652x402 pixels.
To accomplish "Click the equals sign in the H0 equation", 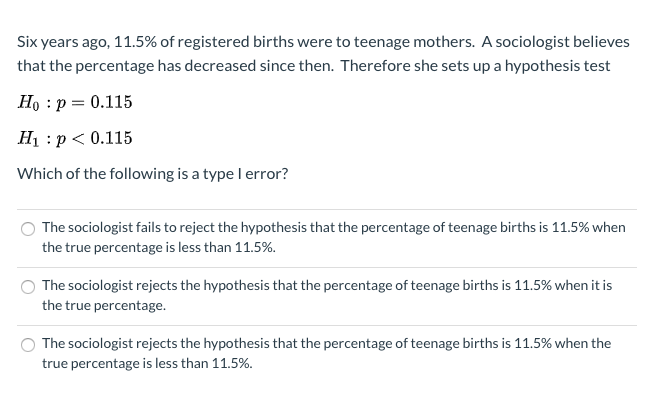I will tap(78, 103).
